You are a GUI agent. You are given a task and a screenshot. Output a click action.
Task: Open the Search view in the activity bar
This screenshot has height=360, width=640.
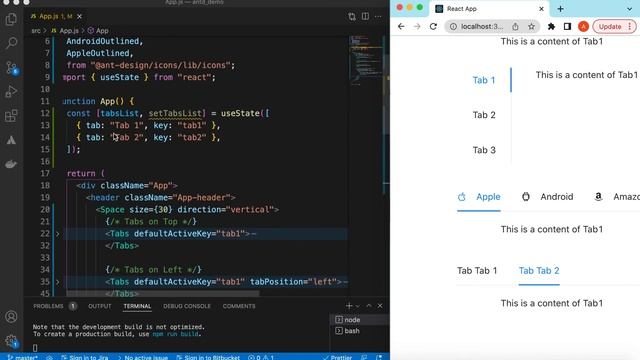(x=11, y=43)
